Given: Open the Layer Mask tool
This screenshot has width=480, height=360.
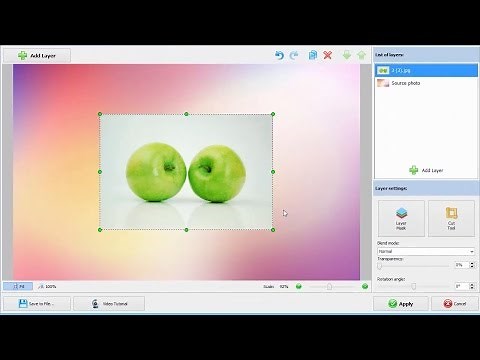Looking at the screenshot, I should tap(401, 218).
